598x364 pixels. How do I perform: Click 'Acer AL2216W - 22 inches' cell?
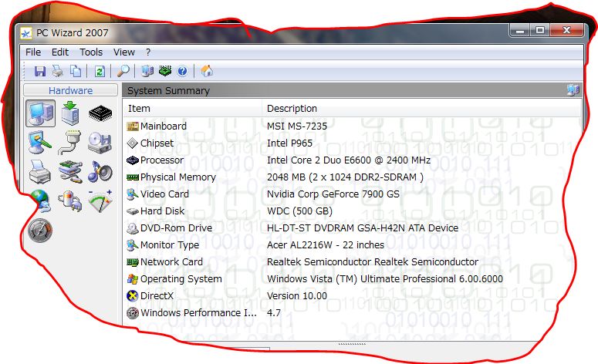326,244
